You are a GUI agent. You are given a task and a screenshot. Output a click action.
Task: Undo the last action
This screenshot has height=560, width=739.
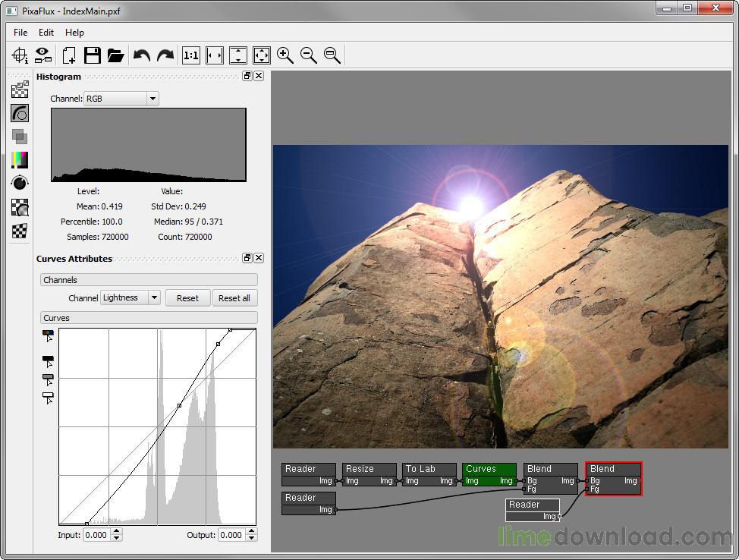coord(142,55)
